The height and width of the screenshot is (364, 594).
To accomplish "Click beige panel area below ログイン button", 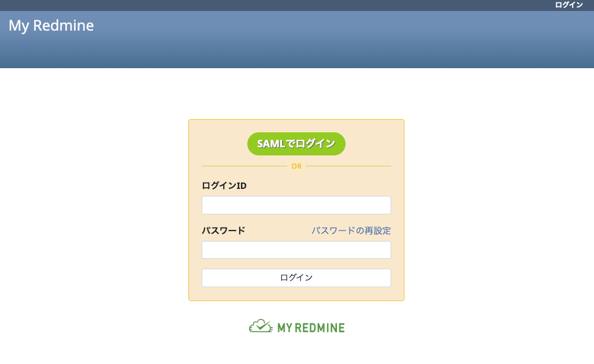I will tap(296, 294).
